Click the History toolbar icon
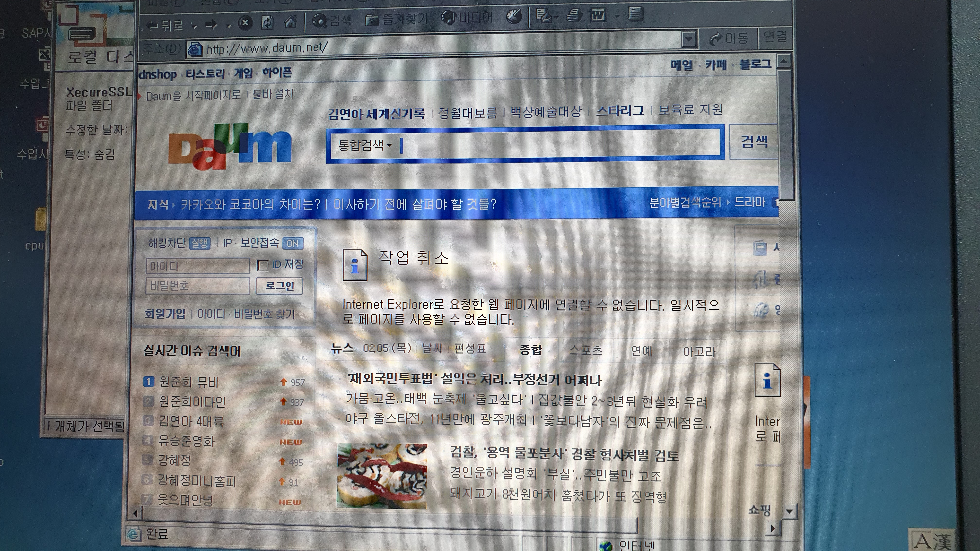 click(x=514, y=16)
